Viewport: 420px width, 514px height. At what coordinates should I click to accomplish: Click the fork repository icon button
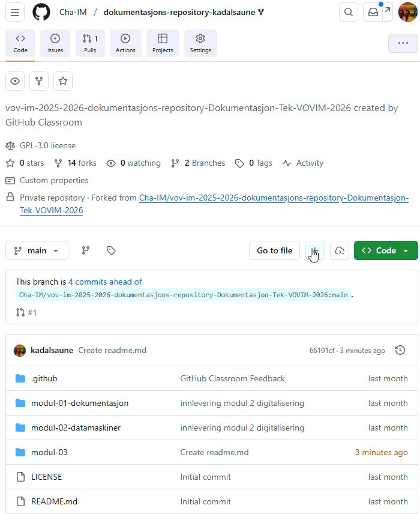[x=39, y=81]
